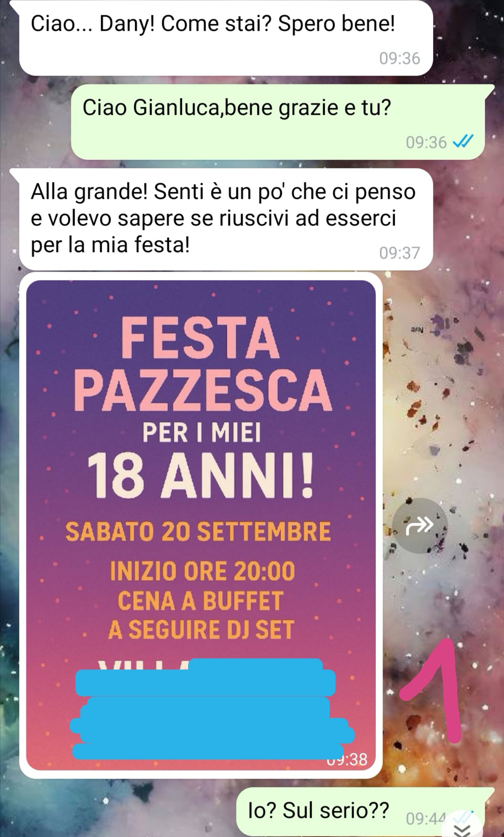Tap the forward arrow icon beside the invitation image
This screenshot has height=837, width=504.
(x=420, y=526)
